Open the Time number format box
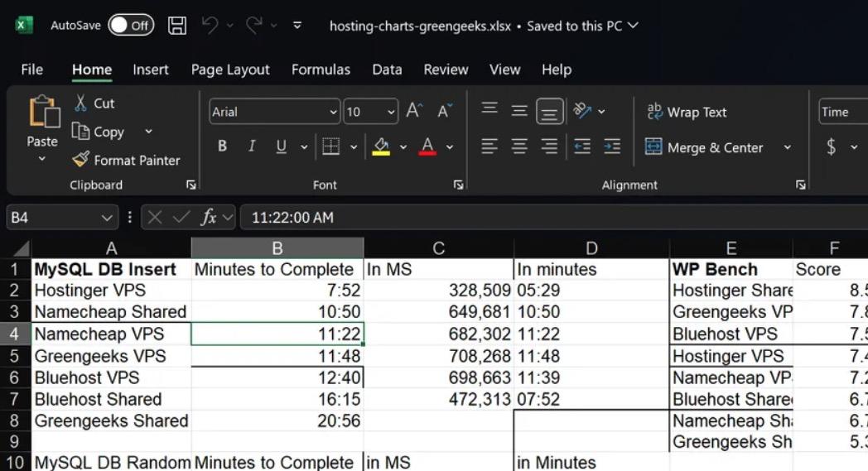The height and width of the screenshot is (471, 868). (x=843, y=112)
